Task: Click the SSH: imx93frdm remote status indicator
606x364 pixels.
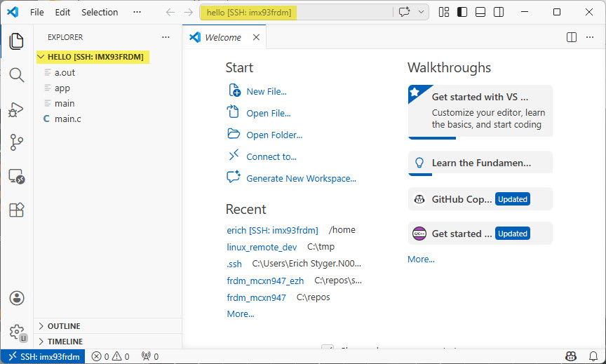Action: click(x=44, y=356)
